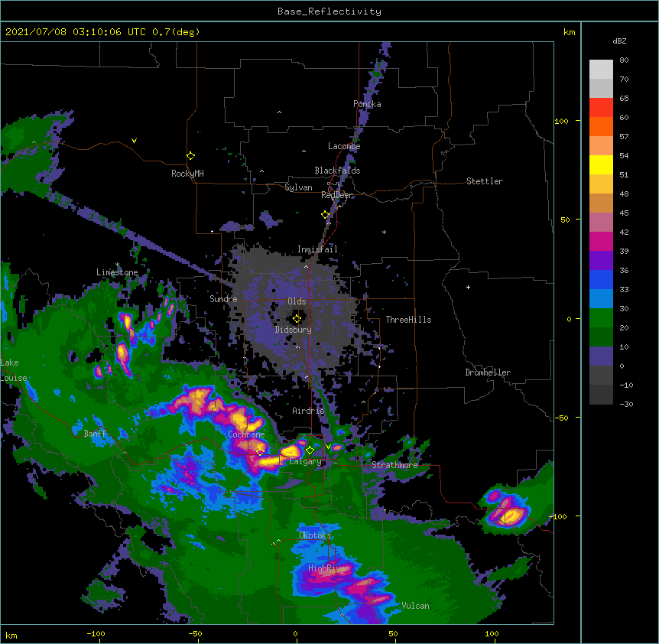The image size is (659, 644).
Task: Click the RedDeer city label
Action: [336, 195]
